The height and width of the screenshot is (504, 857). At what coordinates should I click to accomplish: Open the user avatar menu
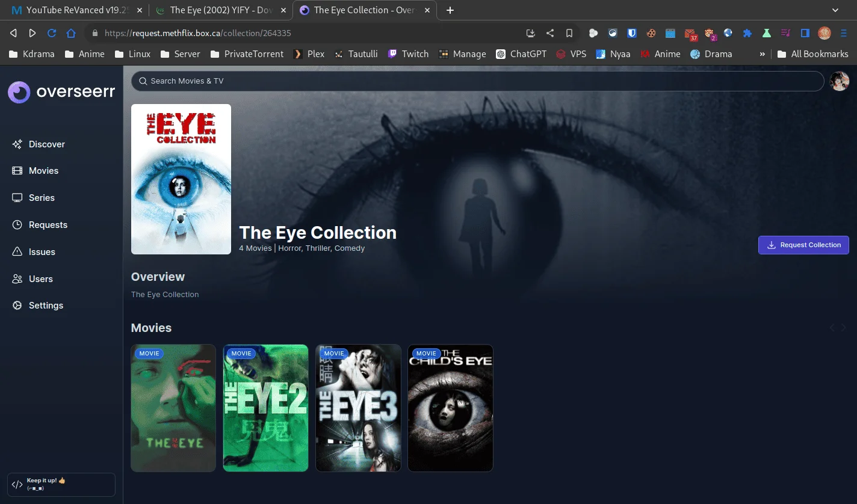coord(839,81)
